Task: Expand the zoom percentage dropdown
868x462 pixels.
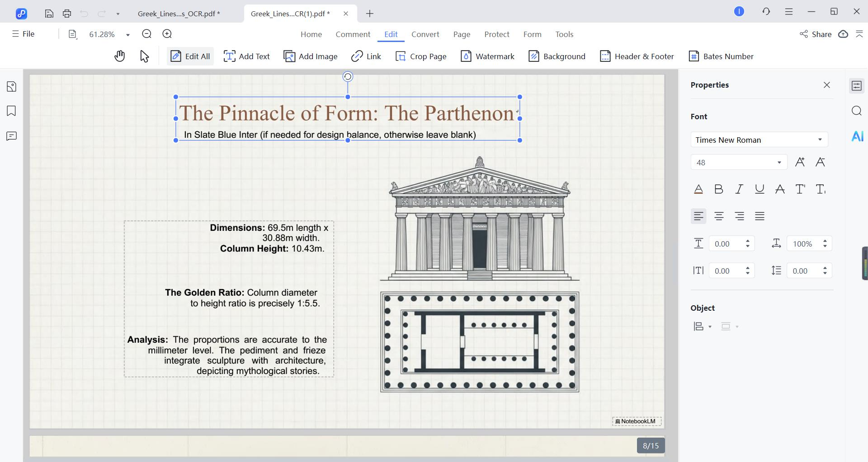Action: 128,34
